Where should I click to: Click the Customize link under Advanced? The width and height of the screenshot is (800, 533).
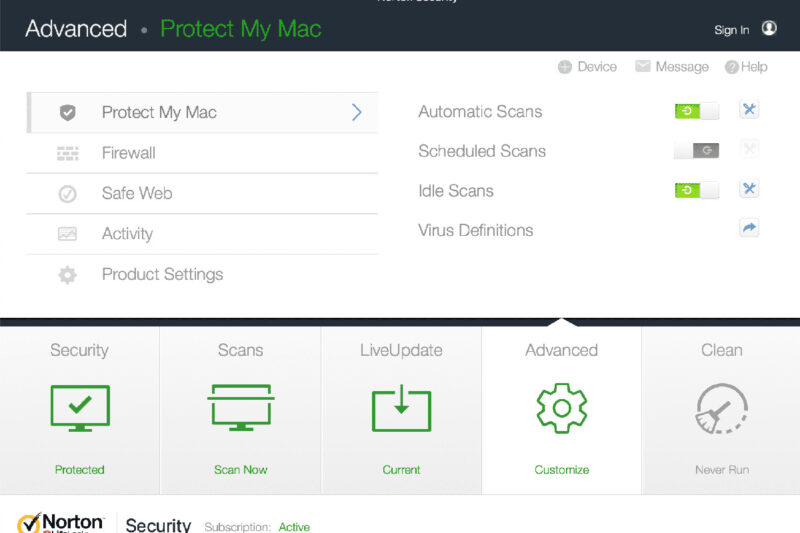pyautogui.click(x=562, y=470)
